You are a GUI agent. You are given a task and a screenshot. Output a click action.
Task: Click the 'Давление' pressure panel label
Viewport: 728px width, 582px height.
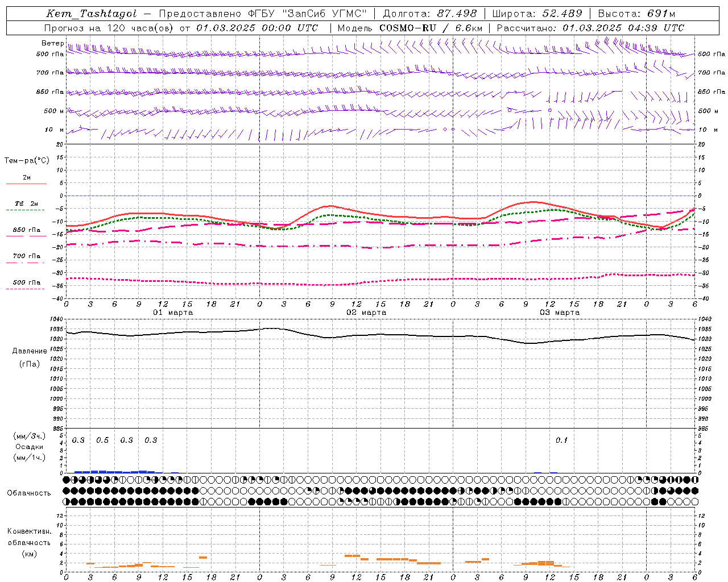tap(30, 351)
